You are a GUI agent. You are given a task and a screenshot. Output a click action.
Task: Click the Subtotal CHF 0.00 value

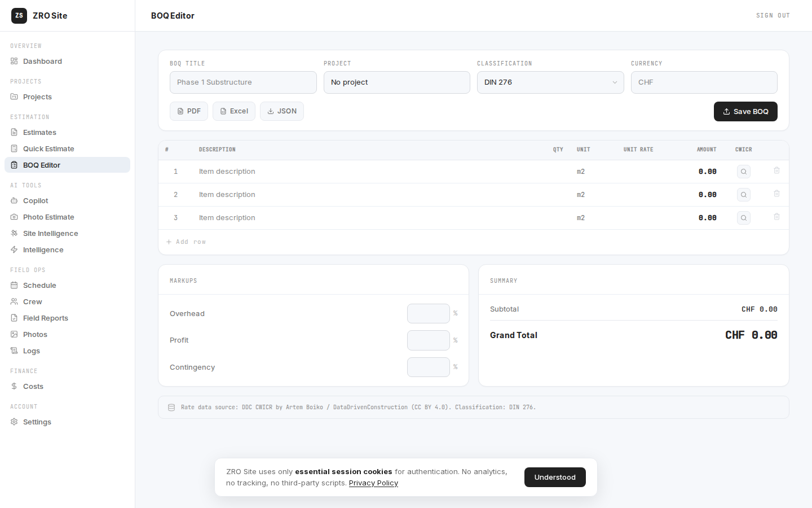click(759, 309)
